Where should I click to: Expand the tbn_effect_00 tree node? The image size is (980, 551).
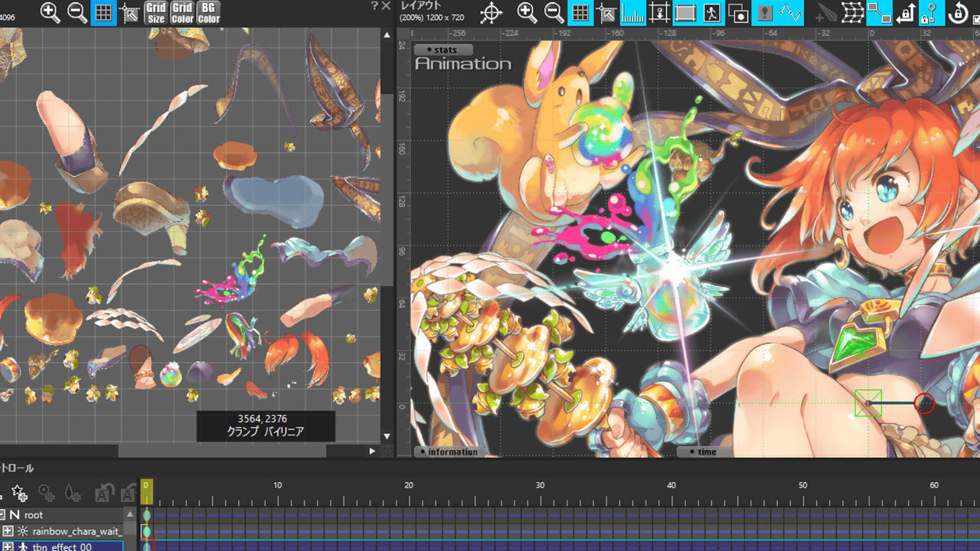click(x=8, y=546)
